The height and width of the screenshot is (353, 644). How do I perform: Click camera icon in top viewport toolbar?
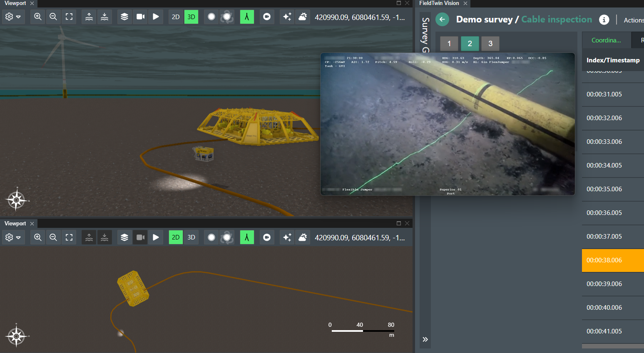(141, 17)
